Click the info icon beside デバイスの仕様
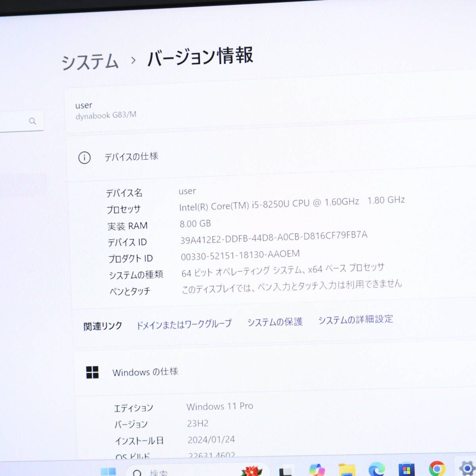 click(84, 157)
